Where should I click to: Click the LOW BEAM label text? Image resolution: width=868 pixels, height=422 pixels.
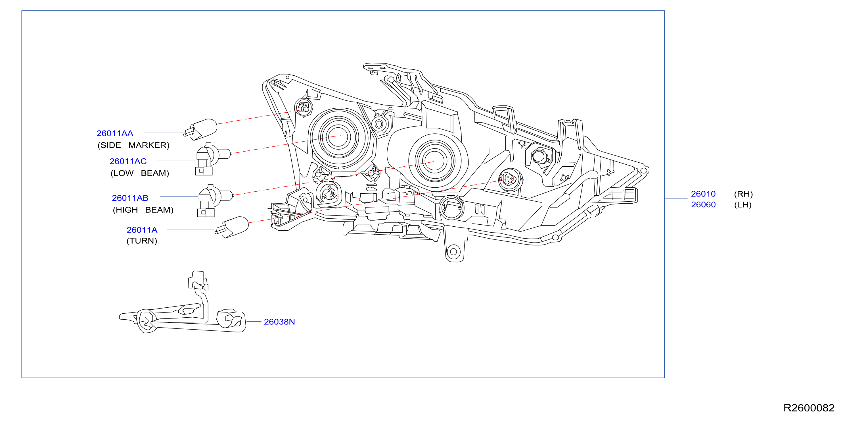[140, 173]
